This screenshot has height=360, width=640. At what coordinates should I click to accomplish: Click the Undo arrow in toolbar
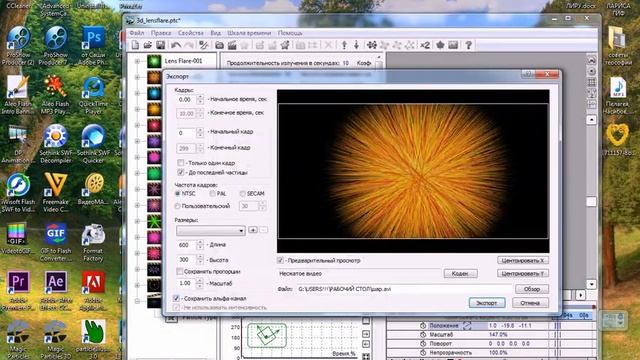(176, 45)
